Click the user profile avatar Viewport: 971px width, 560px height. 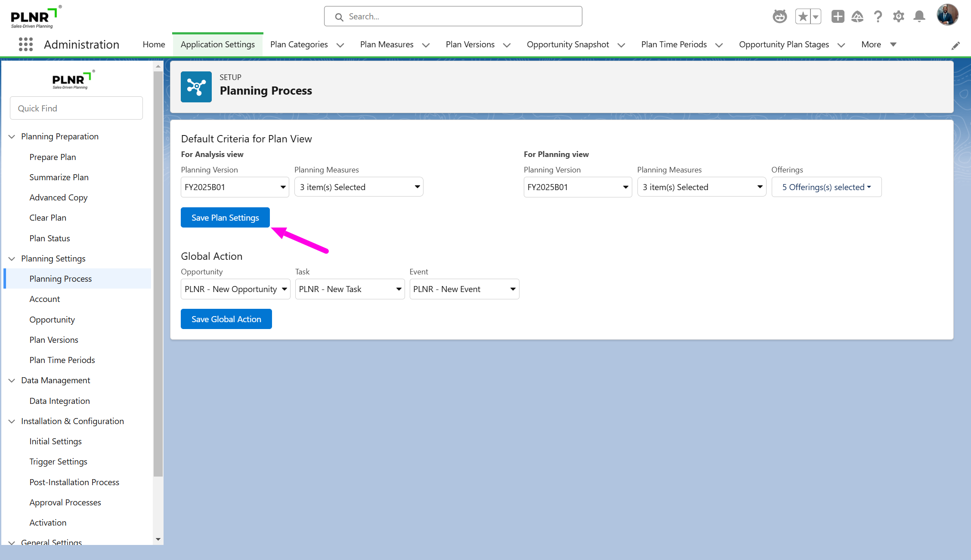(x=947, y=15)
